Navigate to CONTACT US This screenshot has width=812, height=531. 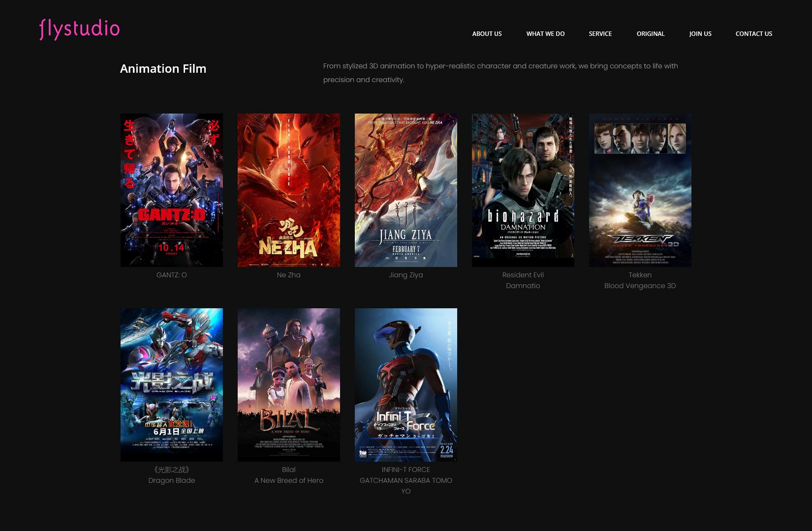pyautogui.click(x=753, y=34)
